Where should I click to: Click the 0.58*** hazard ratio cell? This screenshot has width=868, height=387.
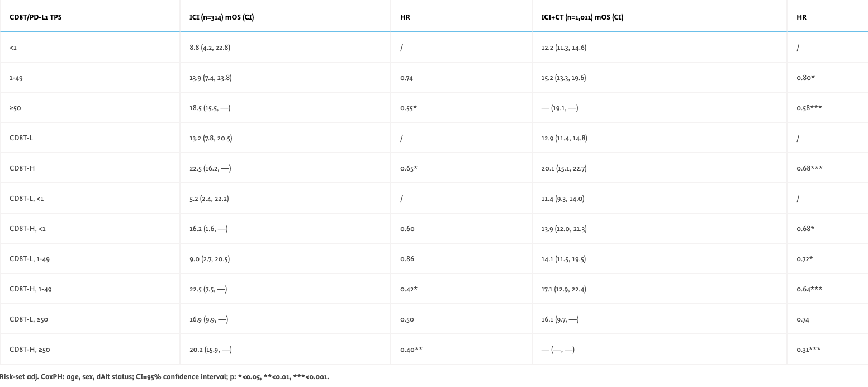pyautogui.click(x=808, y=108)
